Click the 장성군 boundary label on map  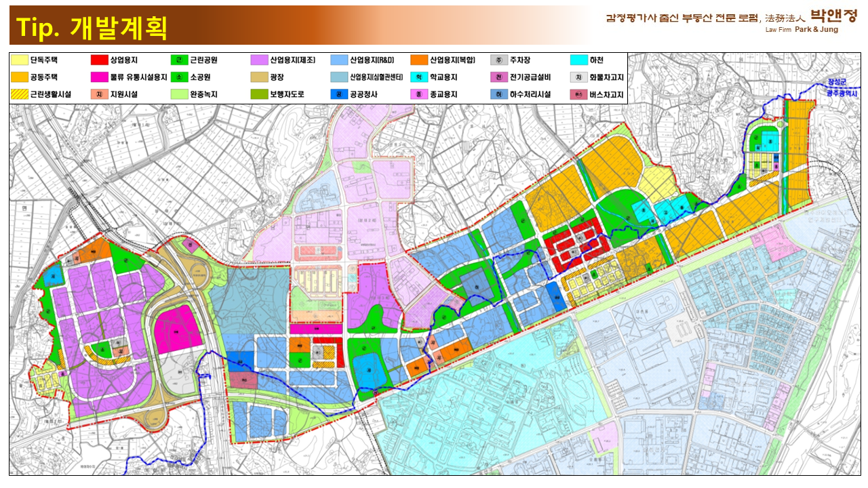[837, 83]
